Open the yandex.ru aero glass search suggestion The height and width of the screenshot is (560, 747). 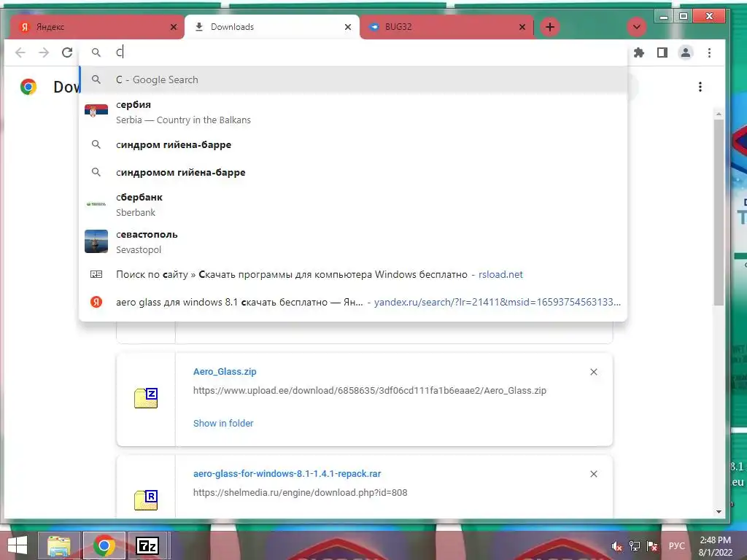(x=353, y=302)
